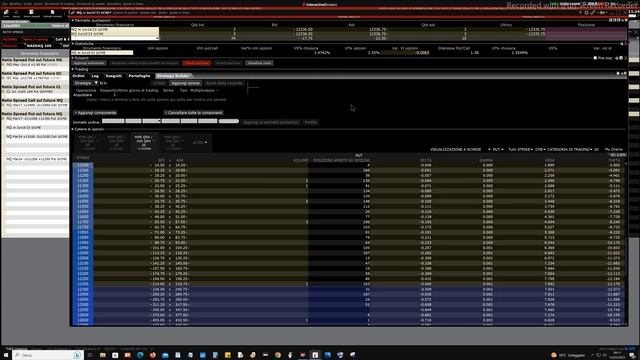
Task: Switch to the Ordini tab
Action: click(x=78, y=76)
